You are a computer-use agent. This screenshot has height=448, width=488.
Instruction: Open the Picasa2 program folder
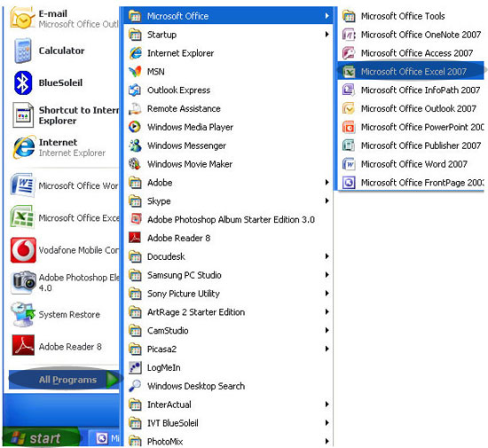coord(229,349)
